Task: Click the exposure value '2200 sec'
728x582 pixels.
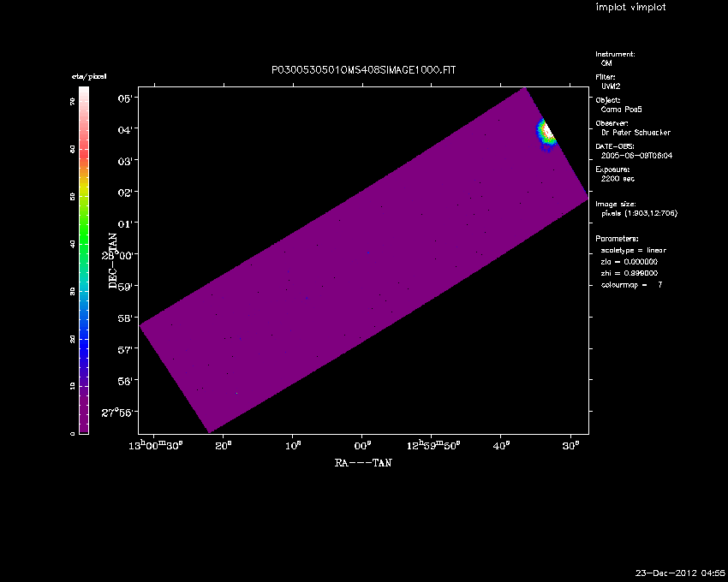Action: (x=618, y=179)
